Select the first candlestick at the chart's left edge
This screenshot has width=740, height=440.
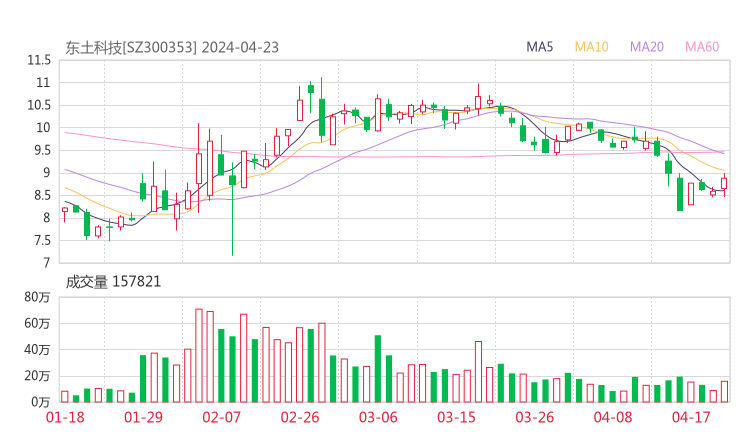[x=65, y=210]
